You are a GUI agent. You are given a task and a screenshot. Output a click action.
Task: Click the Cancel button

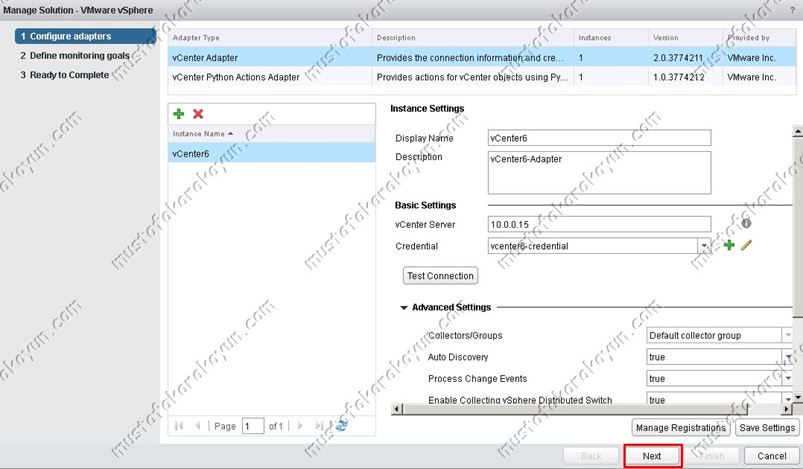(x=771, y=456)
